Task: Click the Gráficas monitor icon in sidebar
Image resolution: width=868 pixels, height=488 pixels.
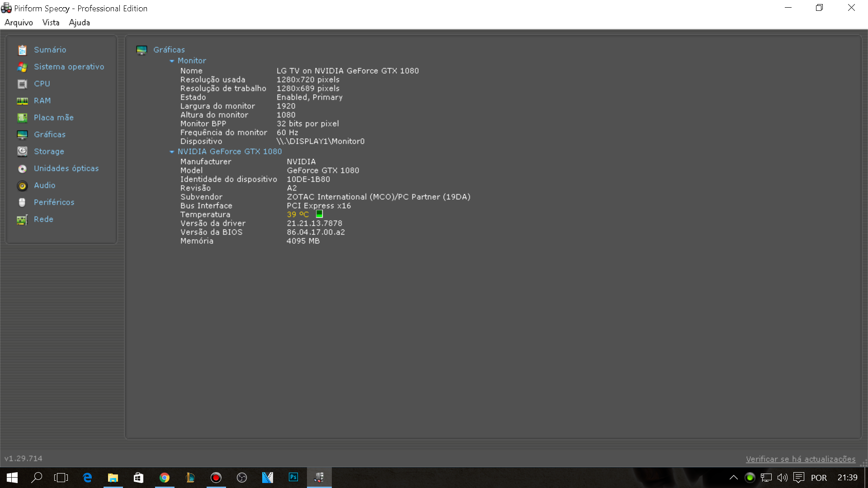Action: coord(22,135)
